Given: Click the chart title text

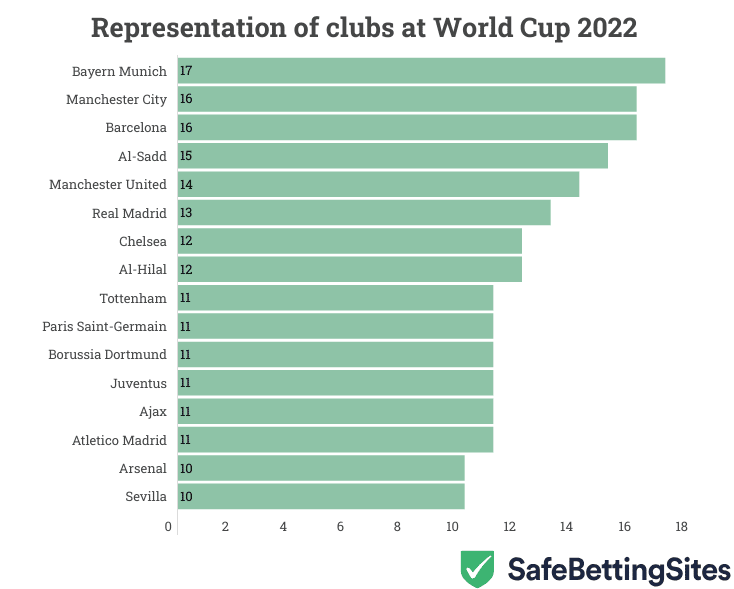Looking at the screenshot, I should coord(364,27).
